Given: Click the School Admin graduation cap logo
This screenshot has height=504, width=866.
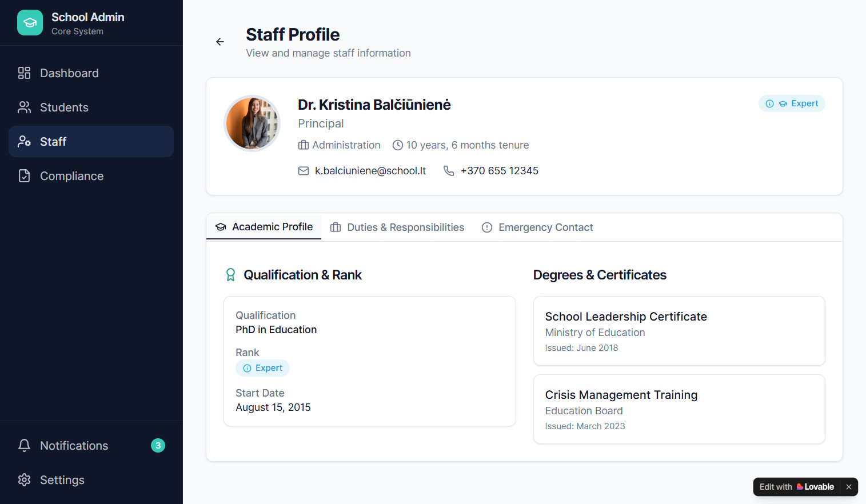Looking at the screenshot, I should (30, 22).
